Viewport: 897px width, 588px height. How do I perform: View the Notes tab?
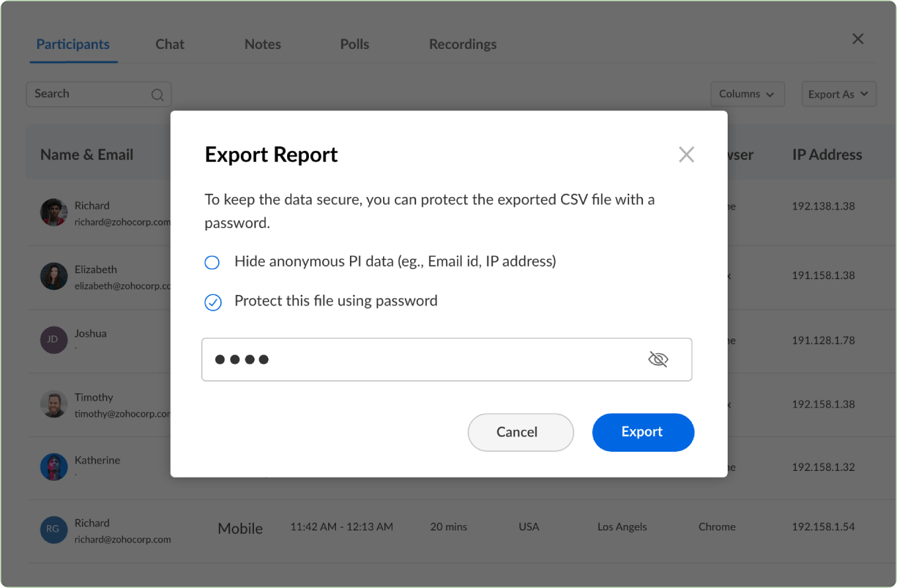click(263, 44)
